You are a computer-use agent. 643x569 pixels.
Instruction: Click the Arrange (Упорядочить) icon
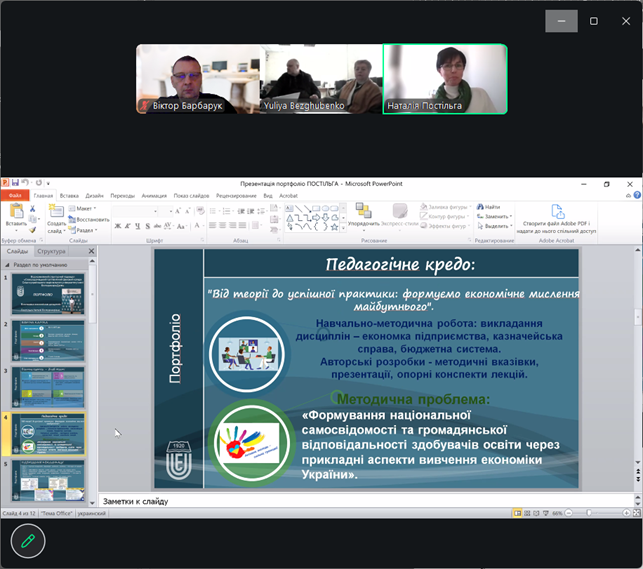363,211
